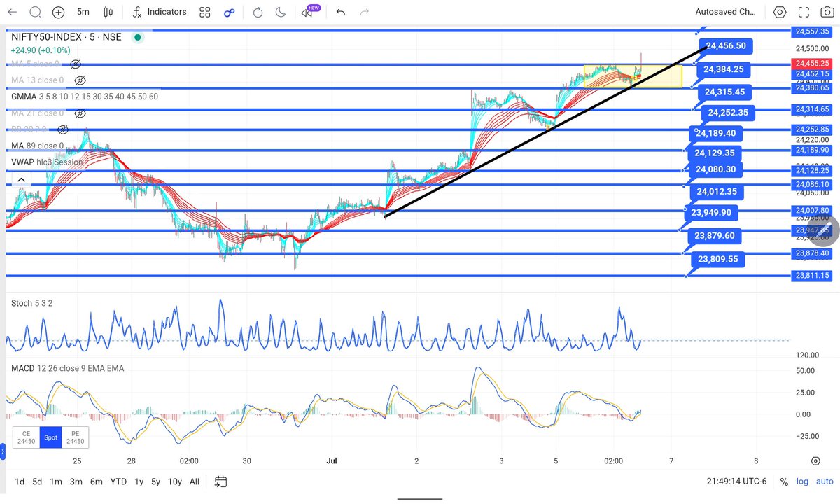The height and width of the screenshot is (504, 840).
Task: Take a chart snapshot with camera
Action: coord(826,12)
